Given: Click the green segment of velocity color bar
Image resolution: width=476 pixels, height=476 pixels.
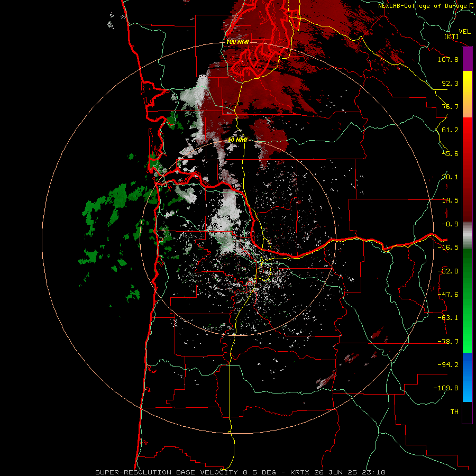Looking at the screenshot, I should coord(467,300).
